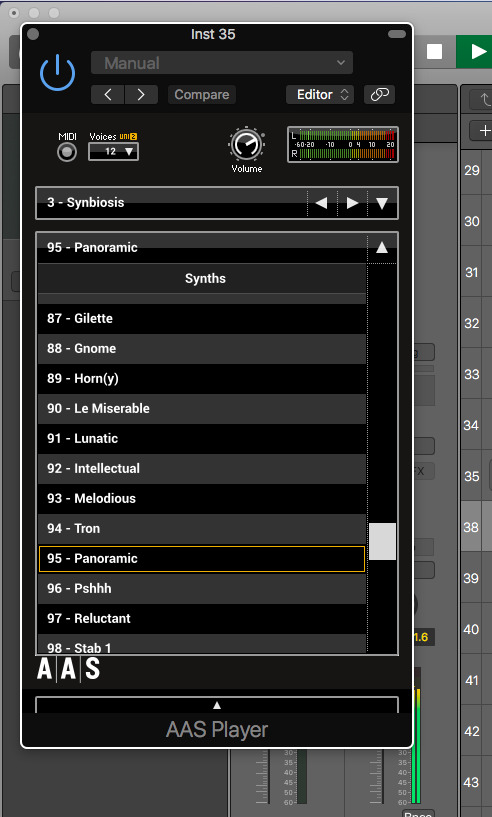Select the 96 - Pshhh preset
This screenshot has height=817, width=492.
click(202, 588)
